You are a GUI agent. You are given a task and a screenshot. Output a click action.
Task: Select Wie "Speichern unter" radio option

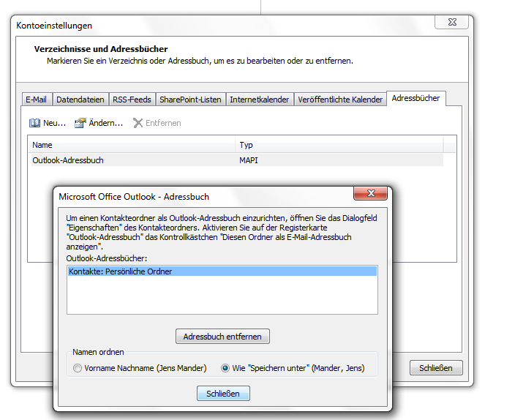(225, 368)
